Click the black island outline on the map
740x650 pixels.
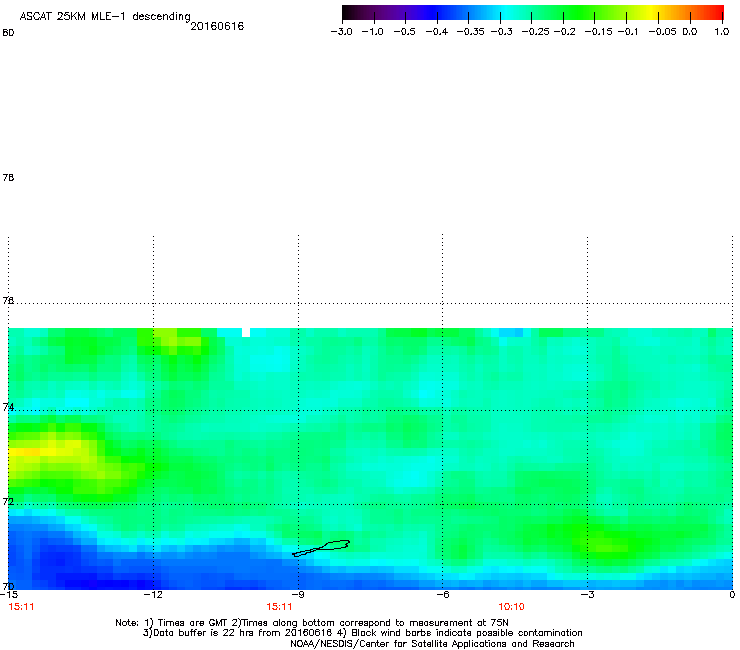point(321,548)
